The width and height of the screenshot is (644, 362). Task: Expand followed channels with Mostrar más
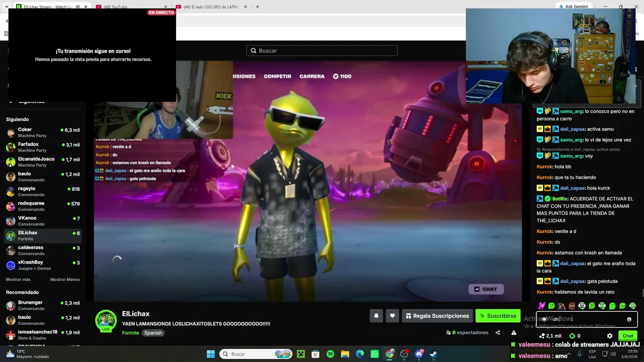[18, 280]
